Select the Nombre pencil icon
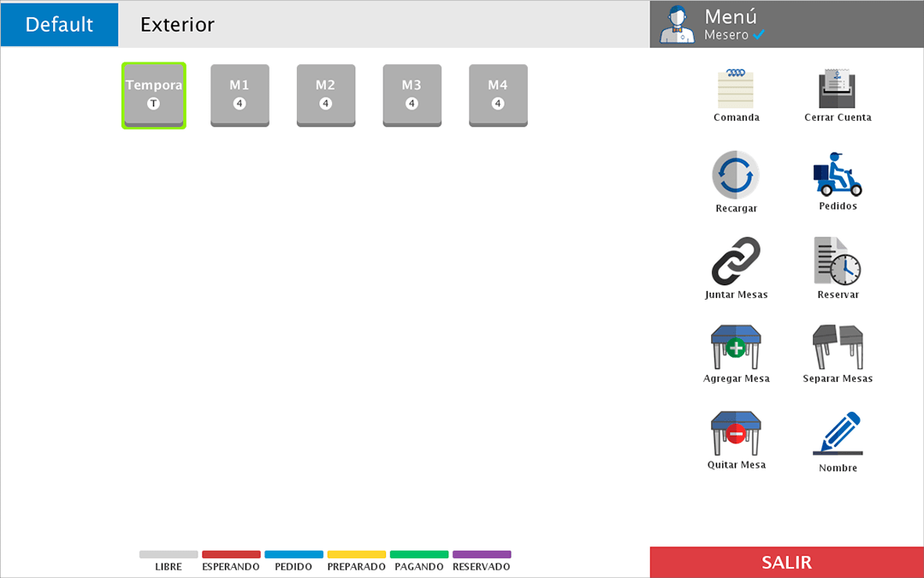This screenshot has height=578, width=924. click(837, 434)
